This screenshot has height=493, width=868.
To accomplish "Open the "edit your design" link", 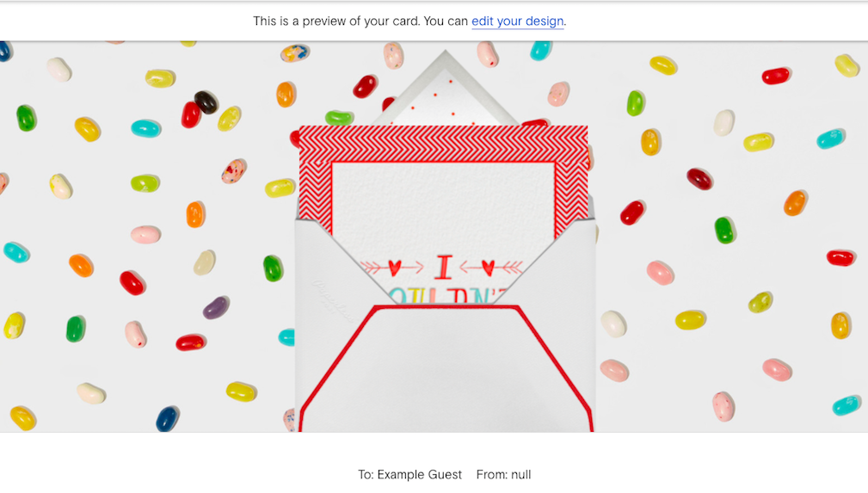I will pos(517,21).
